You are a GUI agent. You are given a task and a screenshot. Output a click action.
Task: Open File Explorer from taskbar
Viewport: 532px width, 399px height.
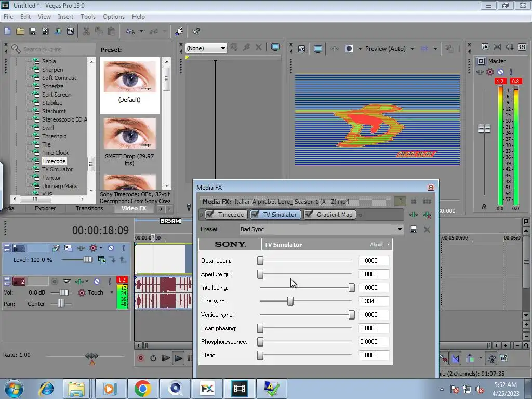[76, 389]
